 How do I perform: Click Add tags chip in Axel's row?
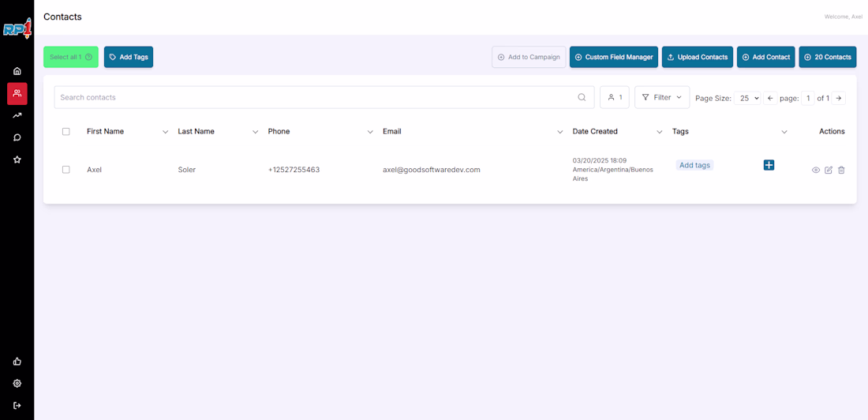[694, 165]
